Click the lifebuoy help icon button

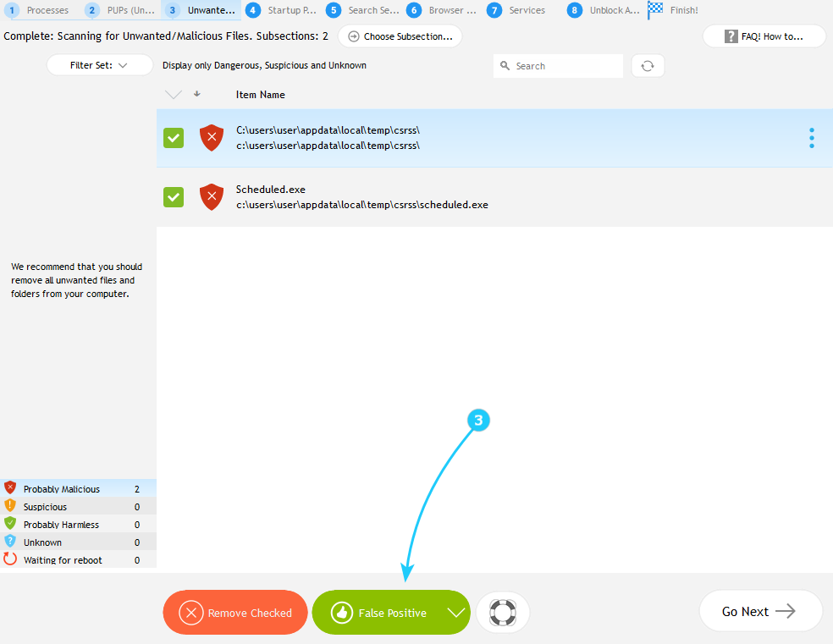coord(503,612)
